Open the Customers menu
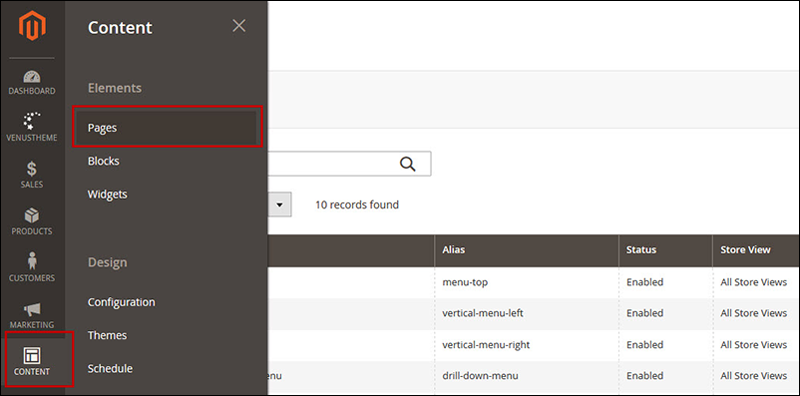 click(32, 268)
